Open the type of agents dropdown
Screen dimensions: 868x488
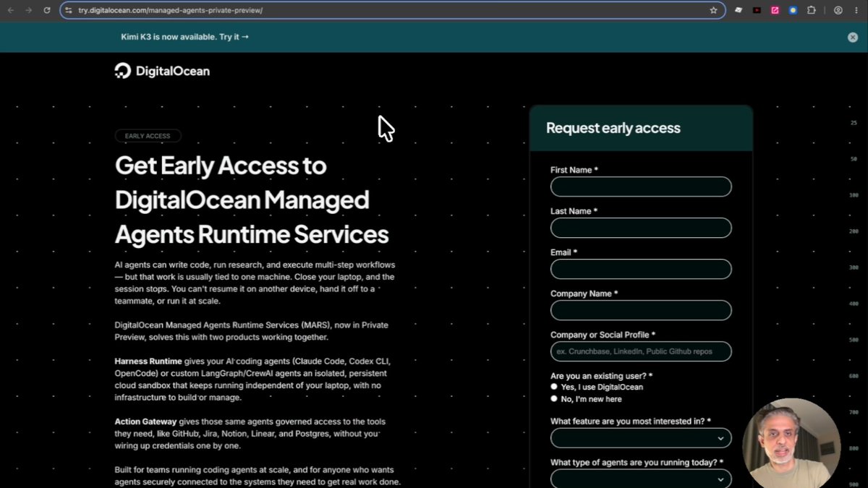641,479
